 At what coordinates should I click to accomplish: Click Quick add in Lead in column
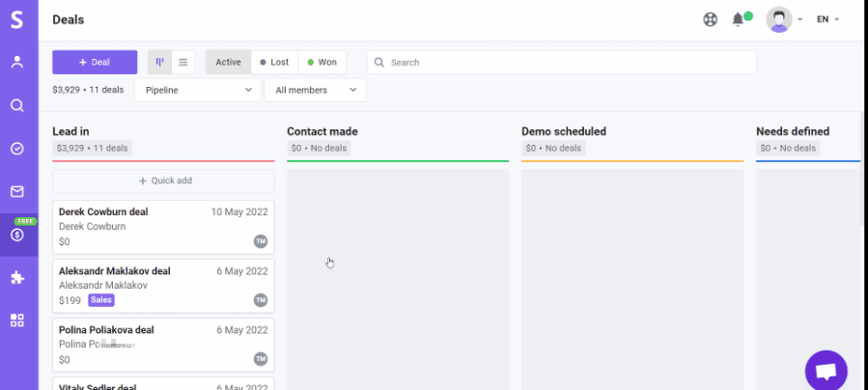(x=163, y=181)
